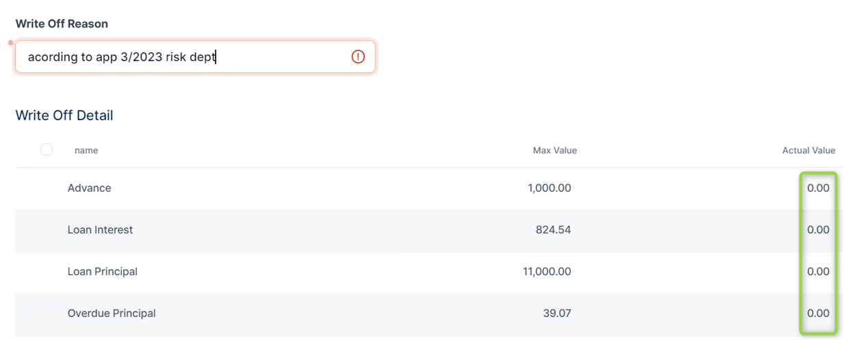Click the Write Off Reason label
Screen dimensions: 868x356
coord(62,24)
